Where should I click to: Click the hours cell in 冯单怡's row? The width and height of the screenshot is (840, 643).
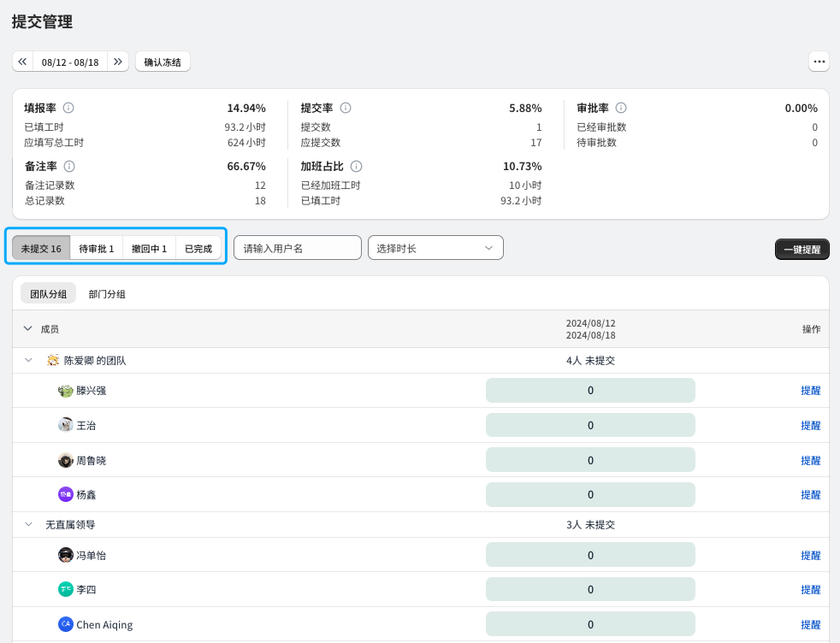coord(590,555)
